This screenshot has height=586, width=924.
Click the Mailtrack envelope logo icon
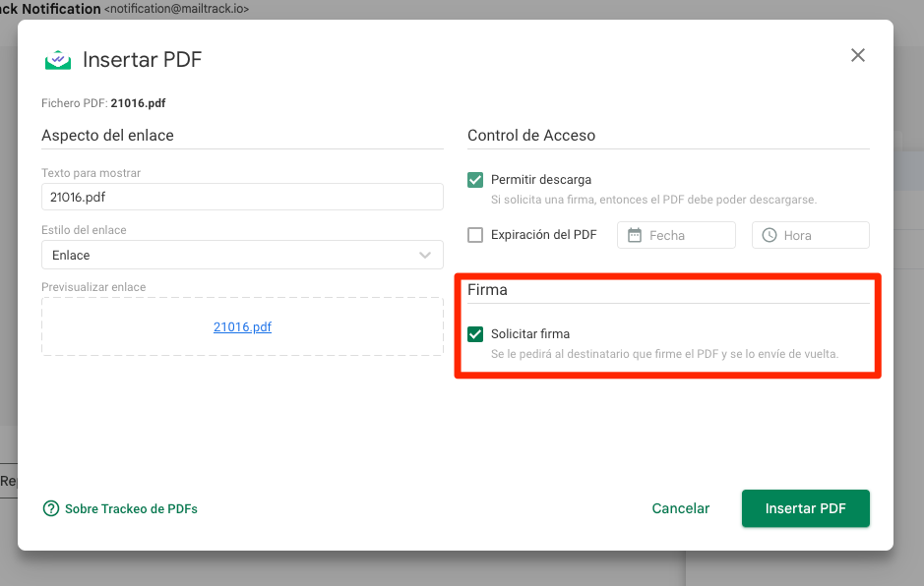point(58,60)
